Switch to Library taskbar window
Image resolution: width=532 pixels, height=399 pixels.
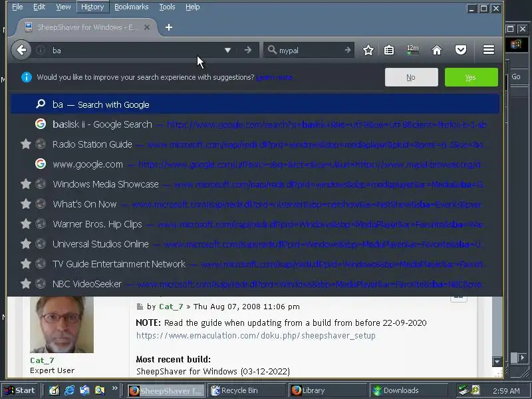click(x=327, y=390)
